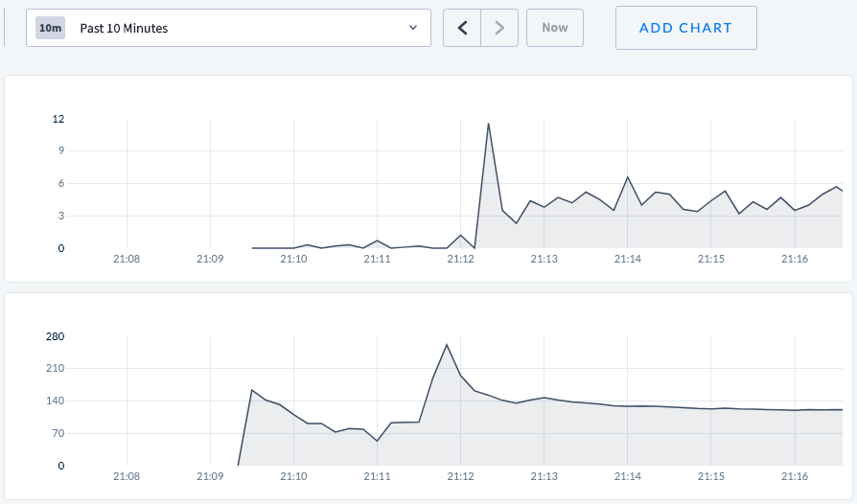Click the y-axis value 280 in bottom chart
This screenshot has height=504, width=857.
pos(56,336)
